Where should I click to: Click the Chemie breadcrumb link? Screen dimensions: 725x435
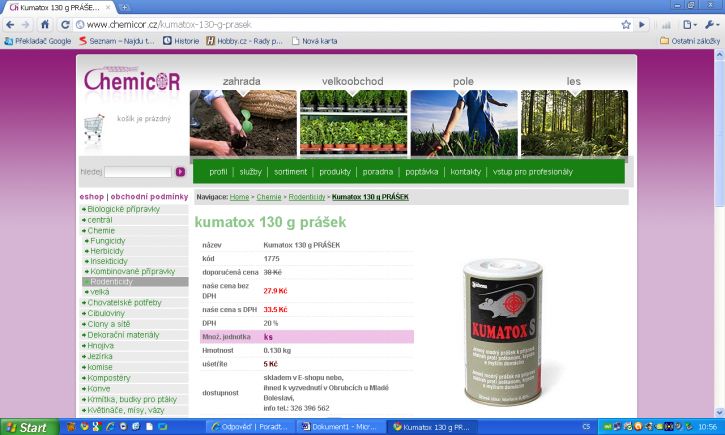[x=269, y=197]
